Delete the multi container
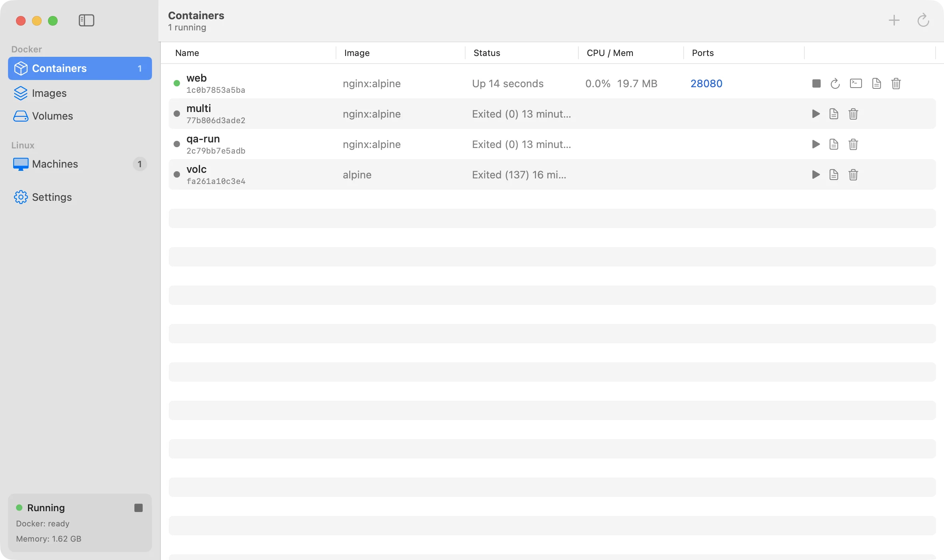Screen dimensions: 944x560 click(853, 114)
